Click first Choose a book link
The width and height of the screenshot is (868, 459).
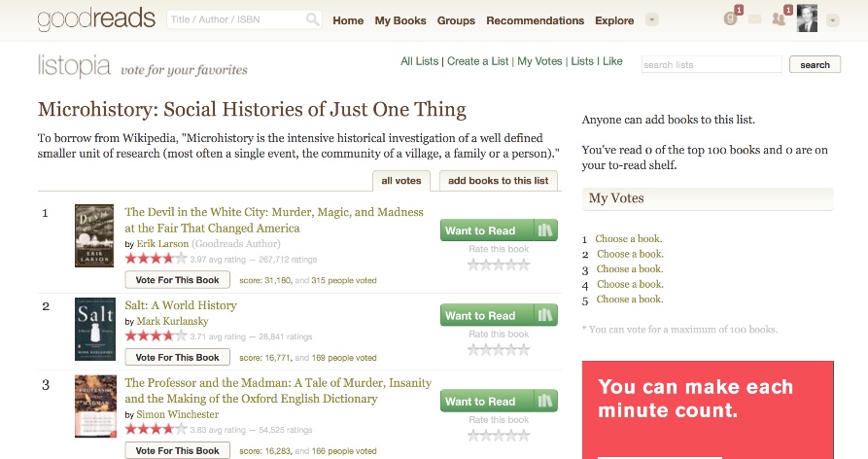628,238
